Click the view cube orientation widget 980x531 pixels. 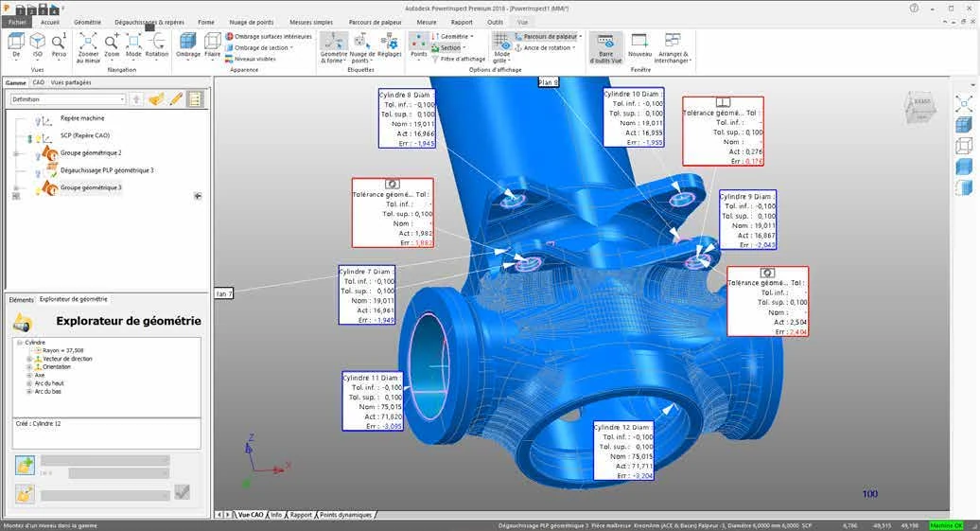[x=920, y=109]
